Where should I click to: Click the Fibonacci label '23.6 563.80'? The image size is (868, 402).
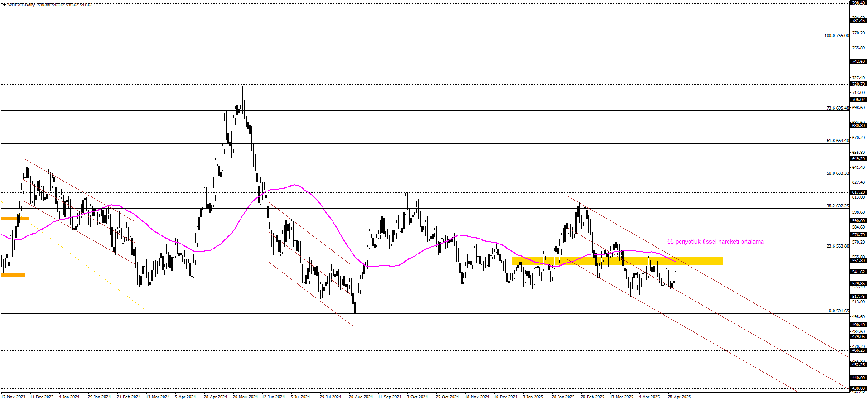838,246
